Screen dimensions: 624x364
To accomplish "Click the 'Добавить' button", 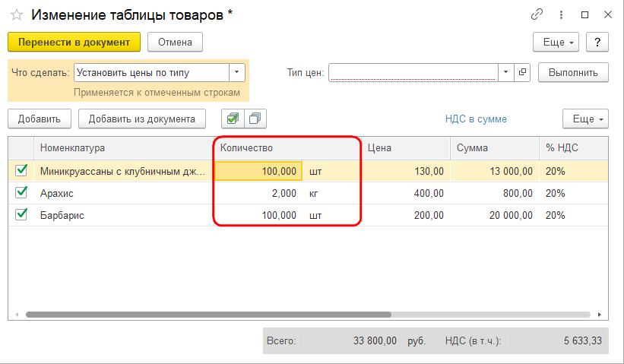I will [x=40, y=119].
